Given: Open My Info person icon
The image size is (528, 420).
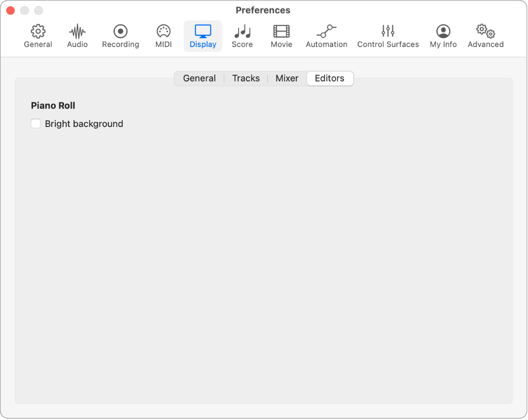Looking at the screenshot, I should click(443, 31).
